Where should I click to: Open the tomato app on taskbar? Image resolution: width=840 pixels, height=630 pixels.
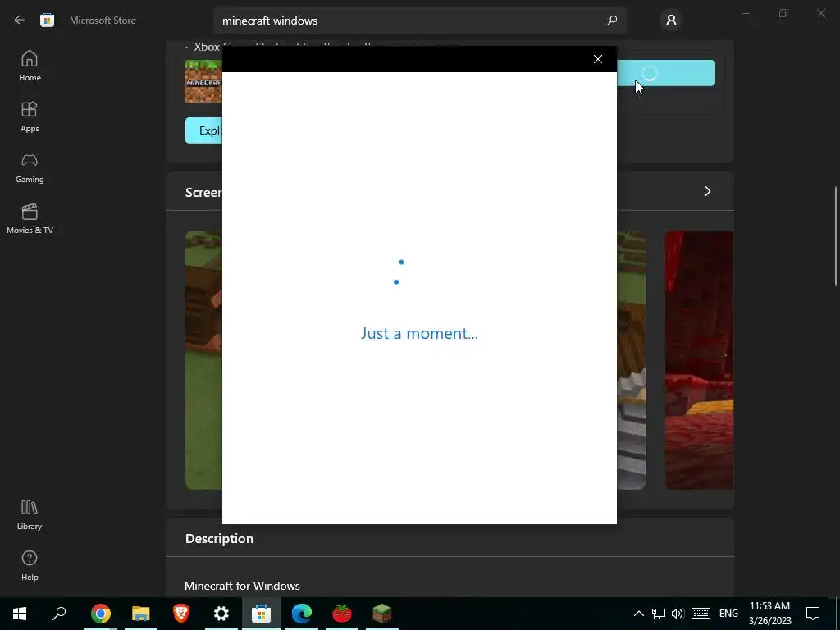tap(342, 613)
